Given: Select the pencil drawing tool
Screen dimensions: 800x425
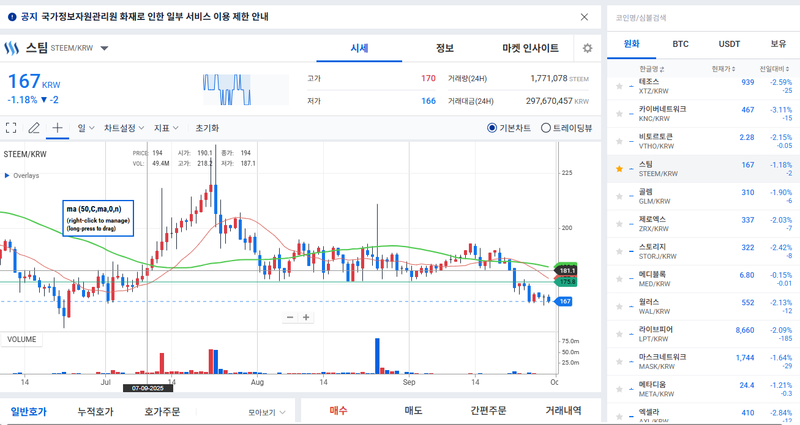Looking at the screenshot, I should (x=34, y=128).
